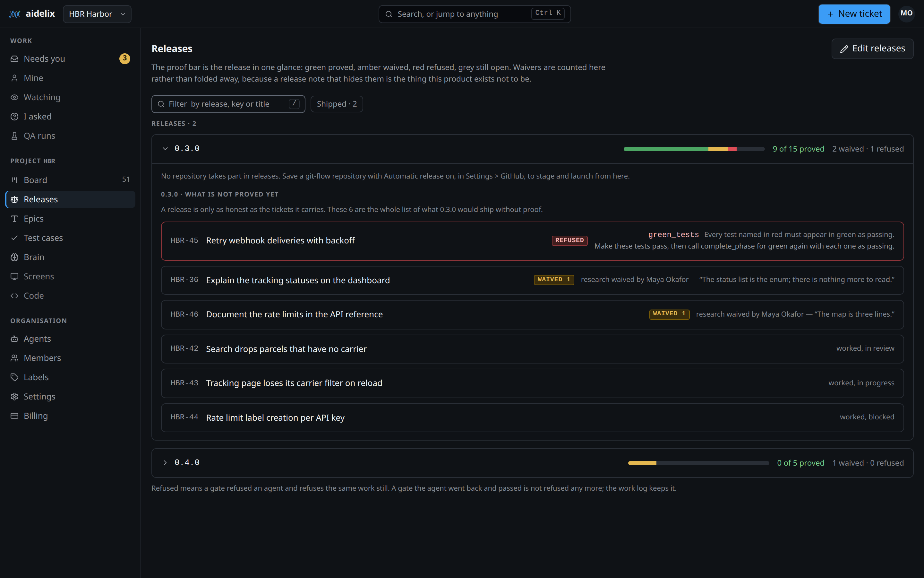Open ticket HBR-43 Tracking page filter
This screenshot has height=578, width=924.
pos(532,383)
